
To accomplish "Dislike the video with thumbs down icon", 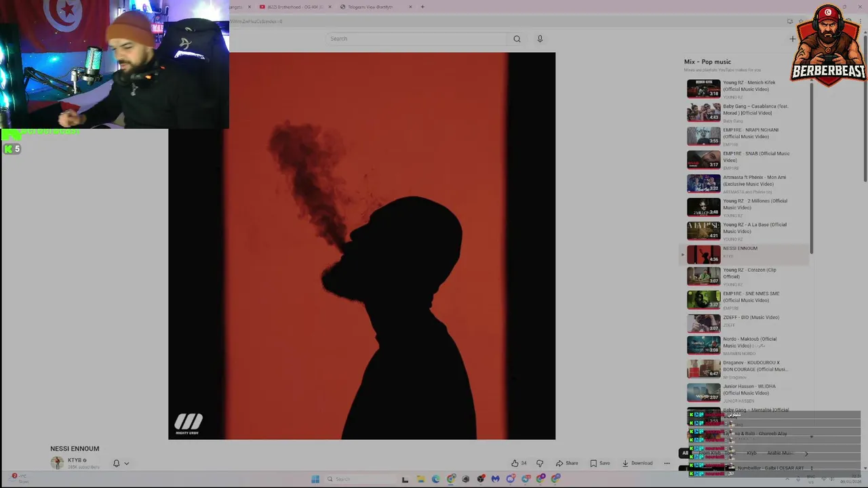I will pyautogui.click(x=540, y=463).
